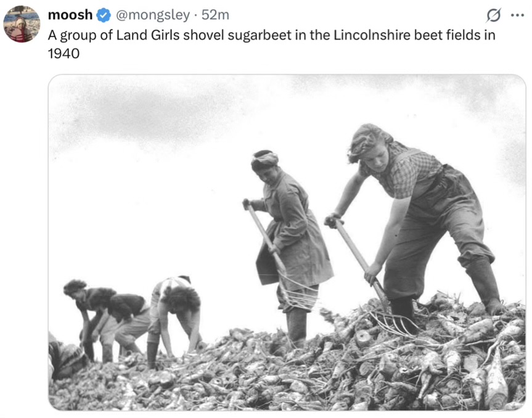Image resolution: width=532 pixels, height=418 pixels.
Task: Click the tweet text about Land Girls
Action: tap(271, 44)
